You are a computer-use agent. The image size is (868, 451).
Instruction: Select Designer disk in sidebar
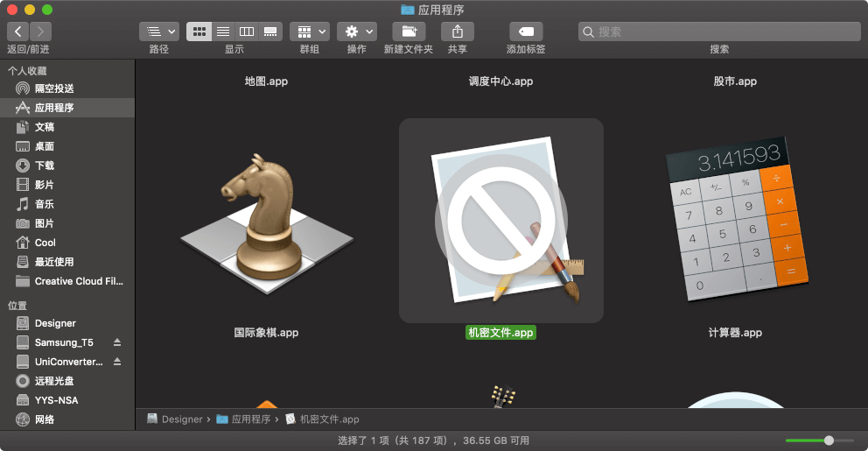(x=67, y=323)
